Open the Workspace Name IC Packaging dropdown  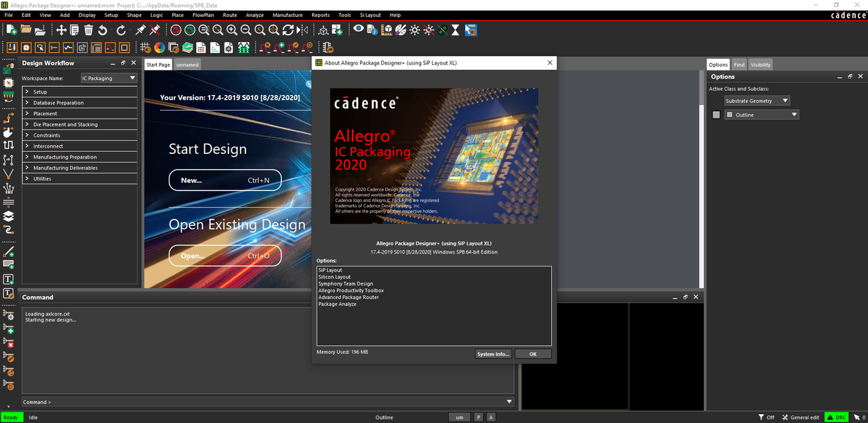click(109, 78)
